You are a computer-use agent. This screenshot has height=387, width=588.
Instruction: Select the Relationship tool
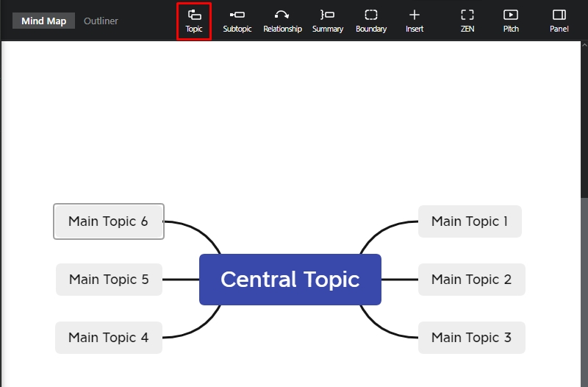pos(282,21)
